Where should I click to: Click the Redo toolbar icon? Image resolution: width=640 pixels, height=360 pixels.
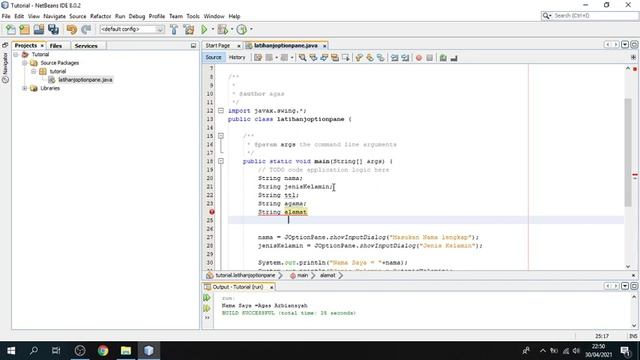click(86, 29)
